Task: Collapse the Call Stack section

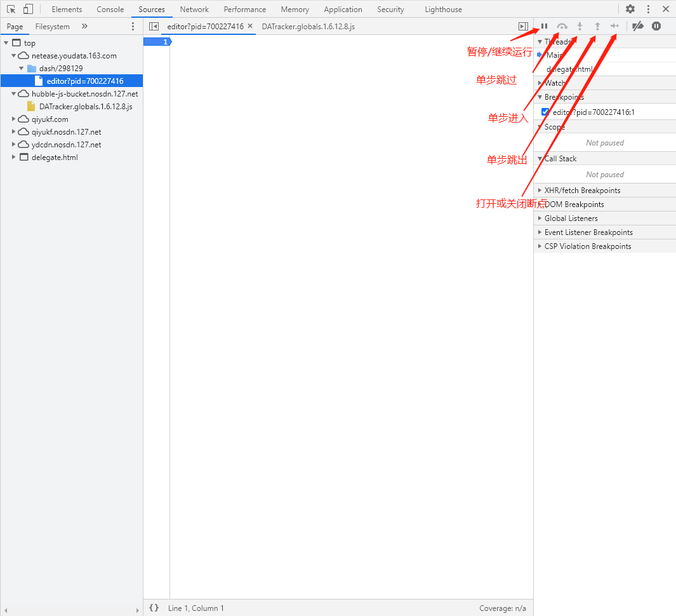Action: click(x=540, y=159)
